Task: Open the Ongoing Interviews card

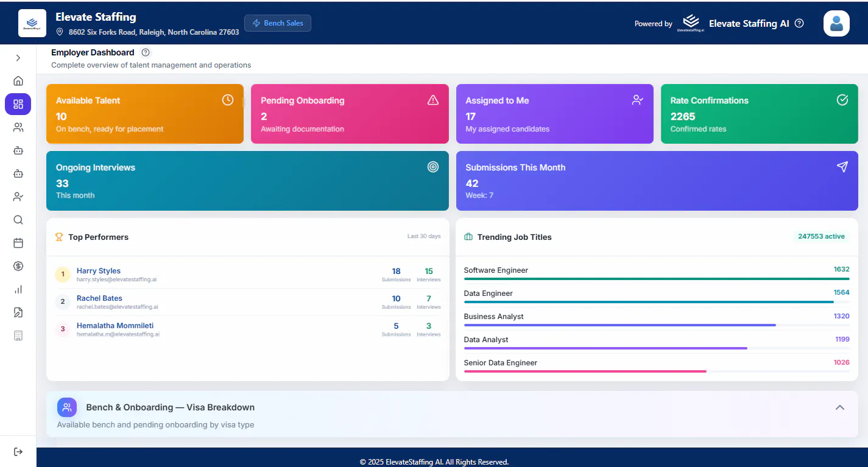Action: click(247, 181)
